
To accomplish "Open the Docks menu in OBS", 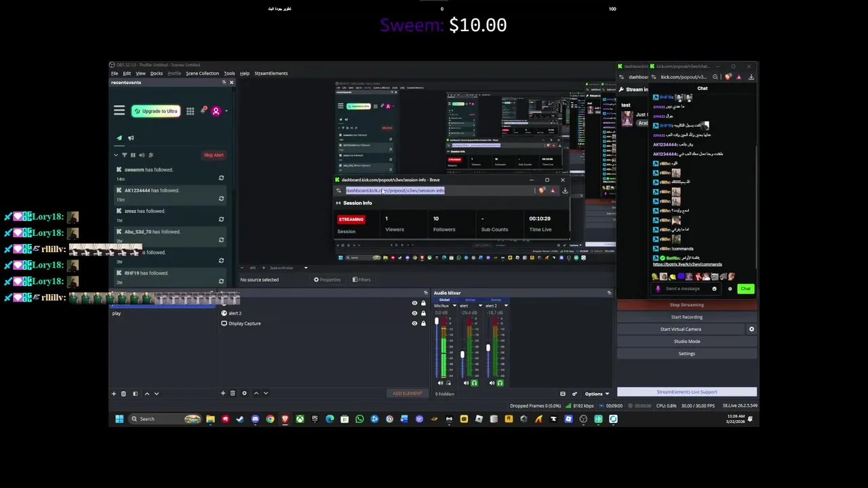I will [x=157, y=73].
